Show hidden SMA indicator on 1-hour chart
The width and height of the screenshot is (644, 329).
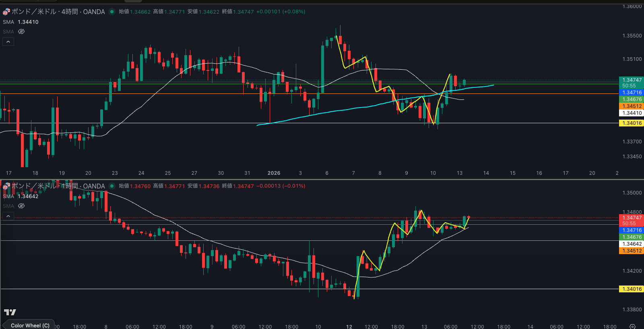click(21, 206)
